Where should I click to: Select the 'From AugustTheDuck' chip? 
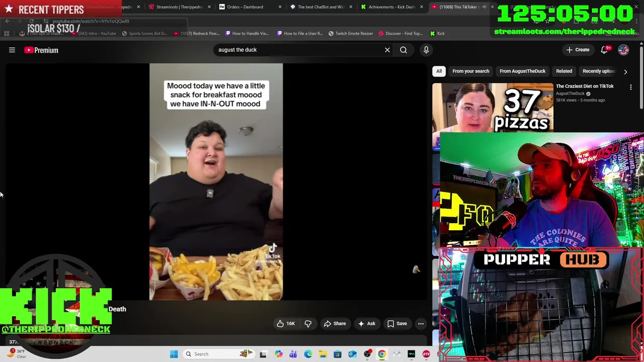click(x=522, y=71)
